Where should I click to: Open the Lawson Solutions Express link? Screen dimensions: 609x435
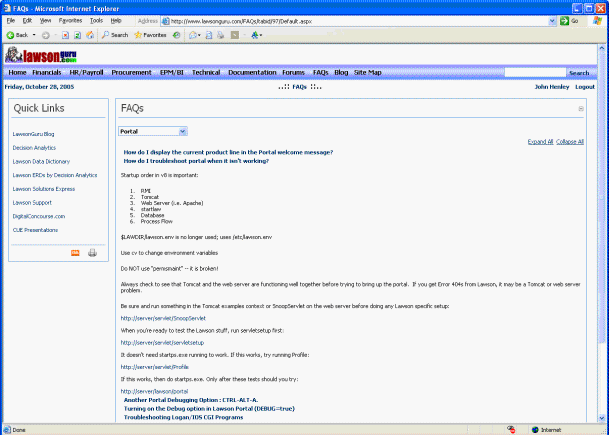pyautogui.click(x=44, y=189)
